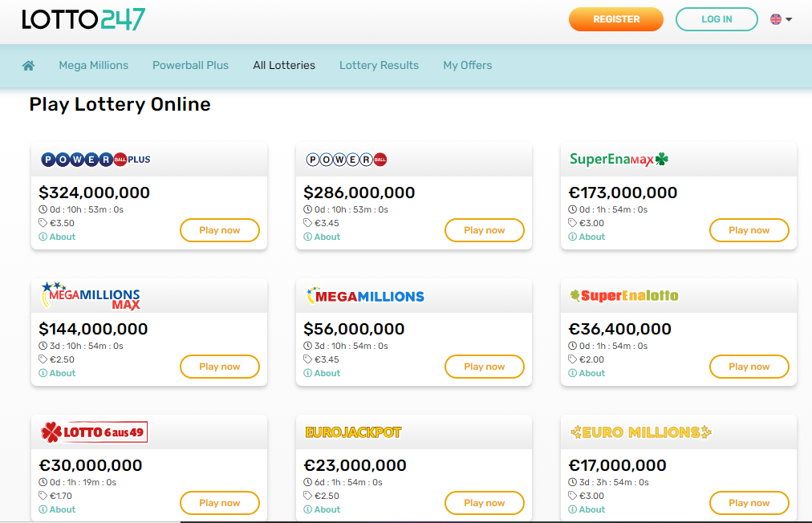
Task: Click SuperEnalotto logo on card
Action: tap(624, 296)
